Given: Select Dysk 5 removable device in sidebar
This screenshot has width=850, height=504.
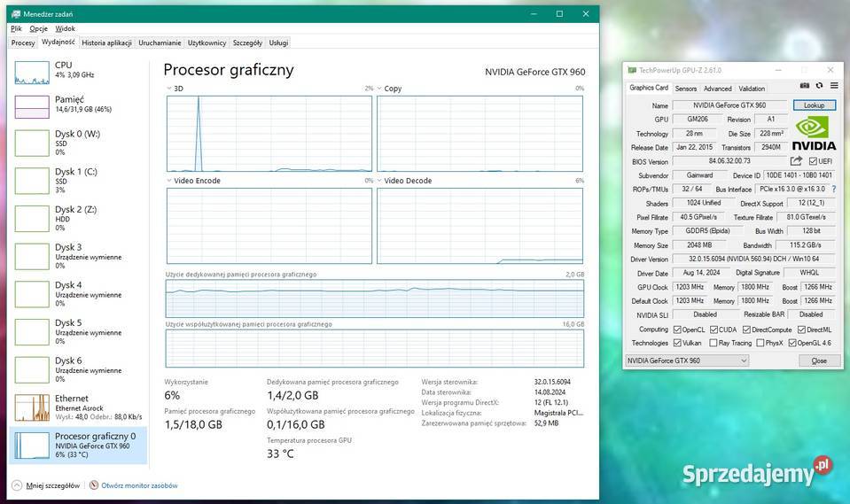Looking at the screenshot, I should click(x=78, y=332).
